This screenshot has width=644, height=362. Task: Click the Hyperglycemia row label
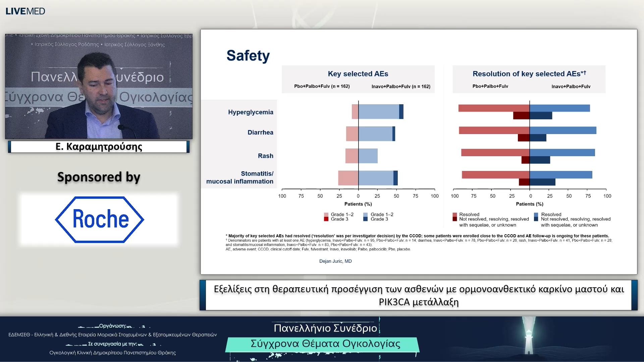[251, 112]
